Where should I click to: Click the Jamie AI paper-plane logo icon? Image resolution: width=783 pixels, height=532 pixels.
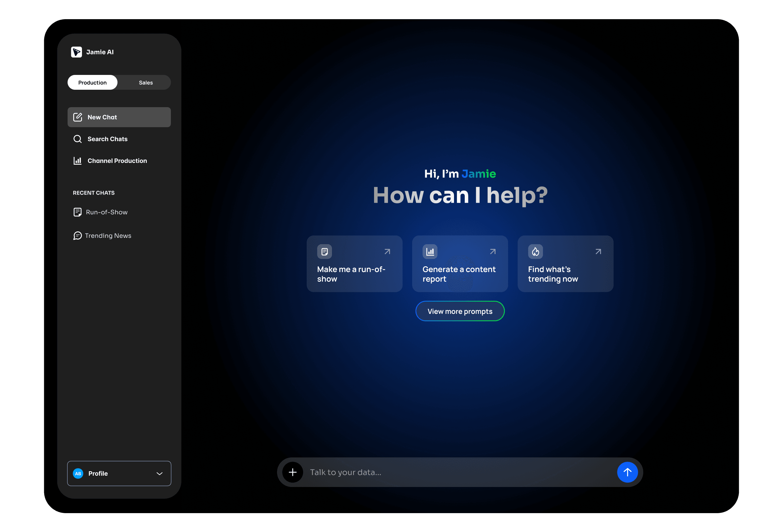[76, 52]
